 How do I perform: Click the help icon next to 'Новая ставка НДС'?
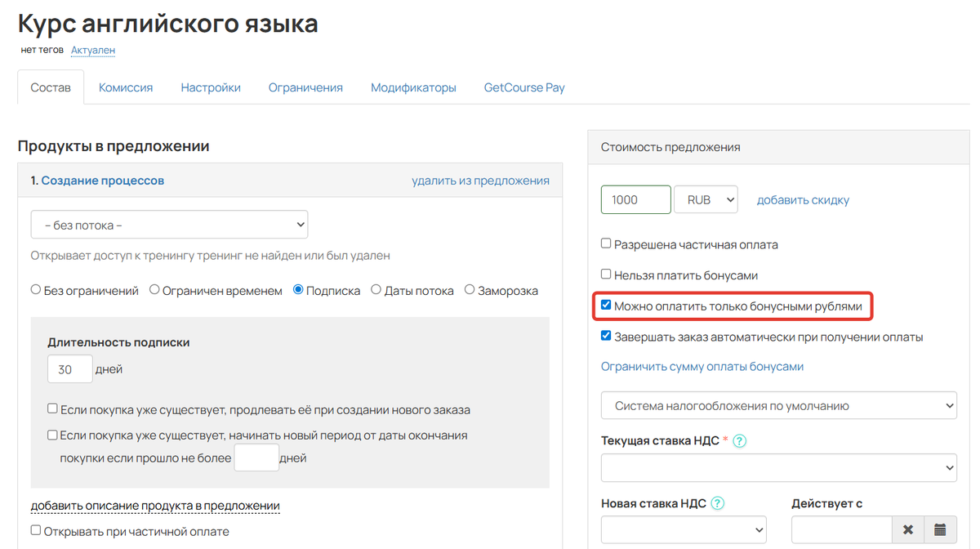click(717, 503)
